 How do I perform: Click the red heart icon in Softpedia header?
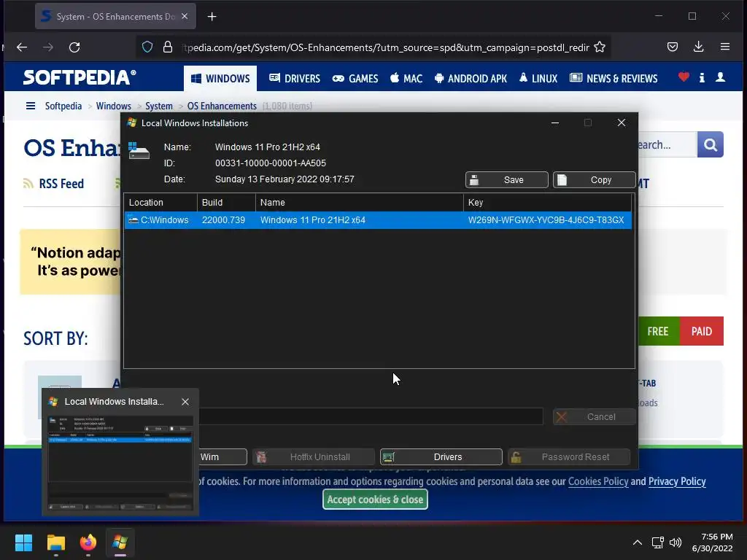click(684, 77)
